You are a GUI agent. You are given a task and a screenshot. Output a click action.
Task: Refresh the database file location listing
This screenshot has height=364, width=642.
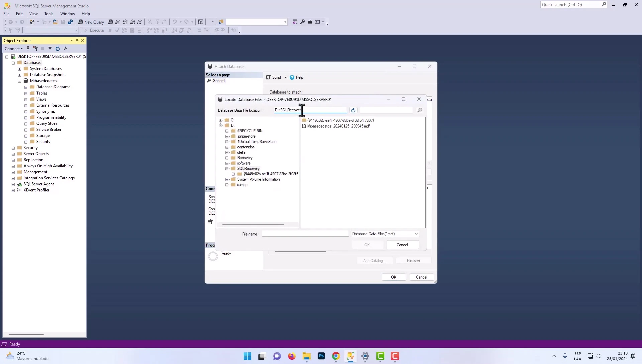point(353,110)
